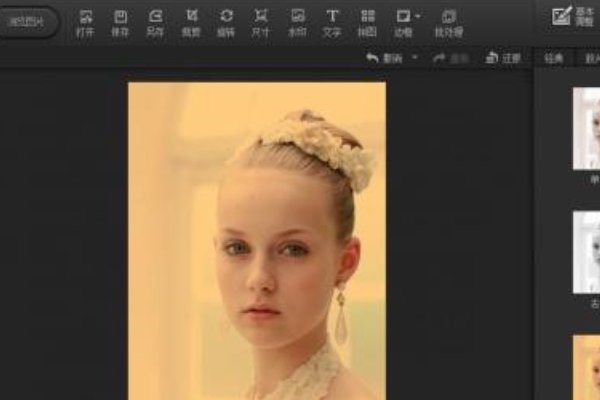
Task: Select the Text (文字) tool
Action: [x=332, y=21]
